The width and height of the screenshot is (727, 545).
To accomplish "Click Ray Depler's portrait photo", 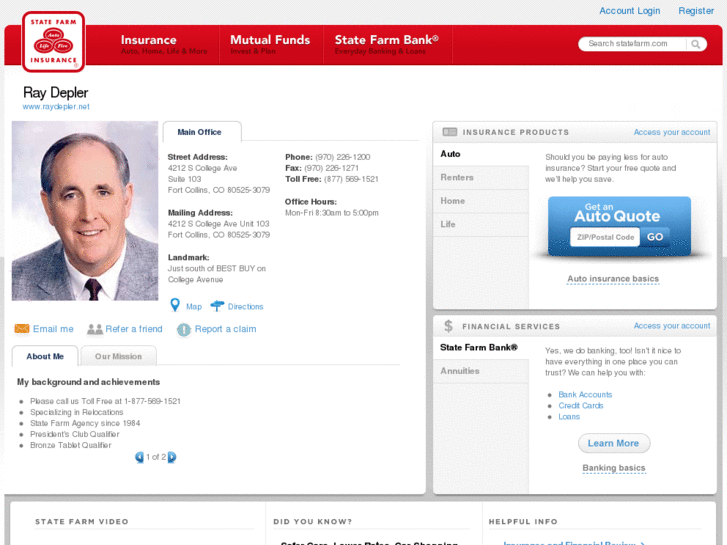I will click(85, 211).
